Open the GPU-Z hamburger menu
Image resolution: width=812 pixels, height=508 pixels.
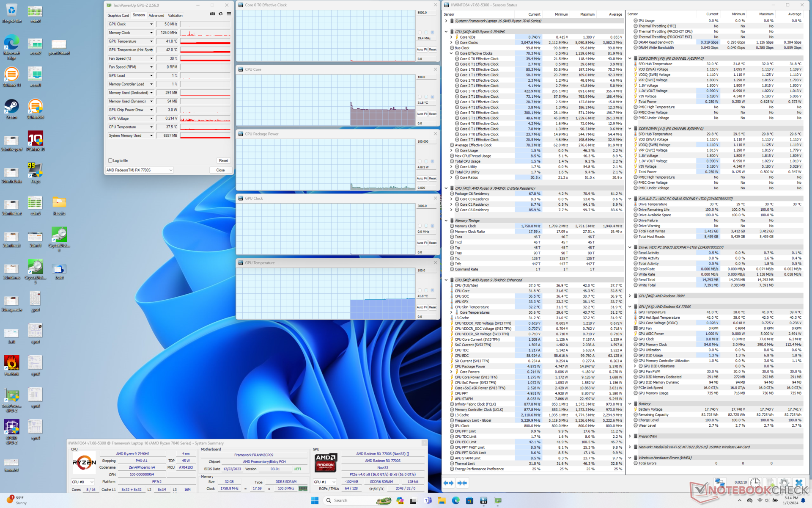pos(229,14)
